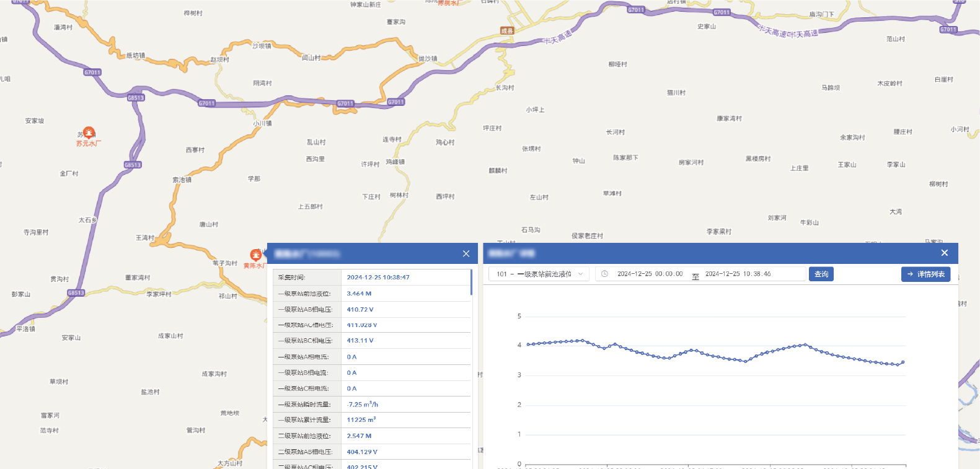Screen dimensions: 980x469
Task: Close the station data info panel
Action: pyautogui.click(x=466, y=253)
